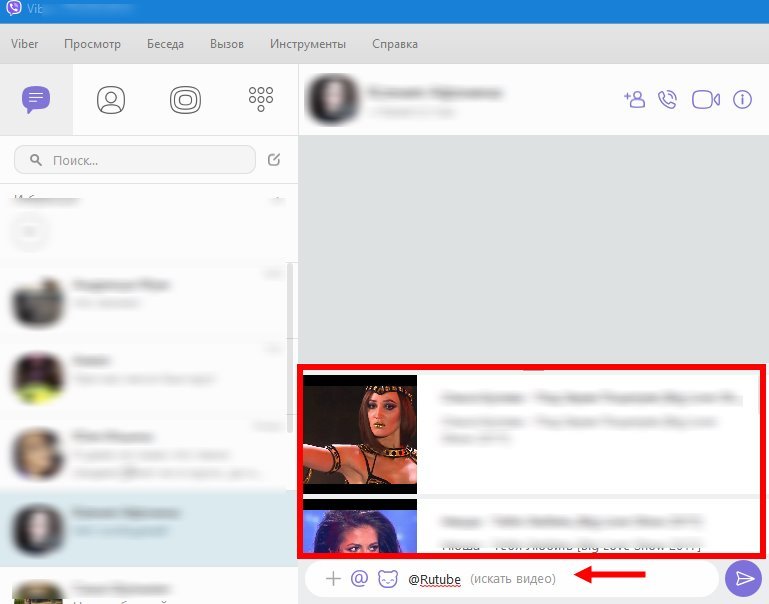
Task: Open the Contacts tab icon
Action: click(110, 99)
